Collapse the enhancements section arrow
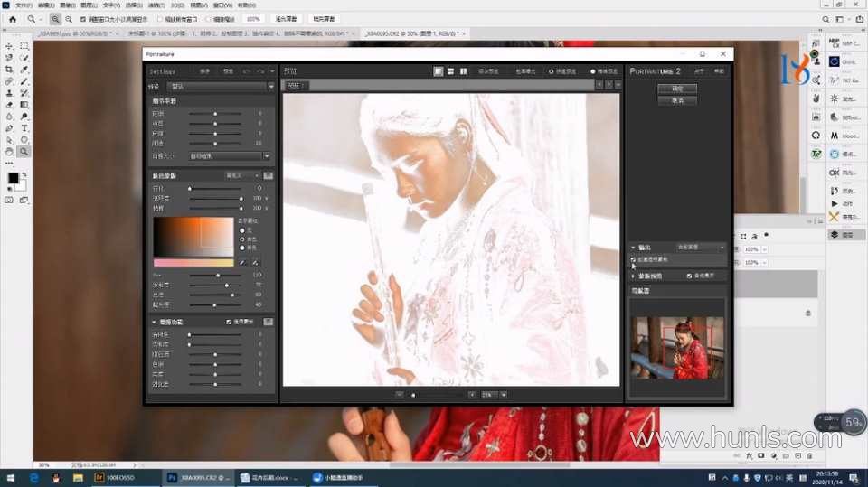This screenshot has width=868, height=487. (x=154, y=322)
